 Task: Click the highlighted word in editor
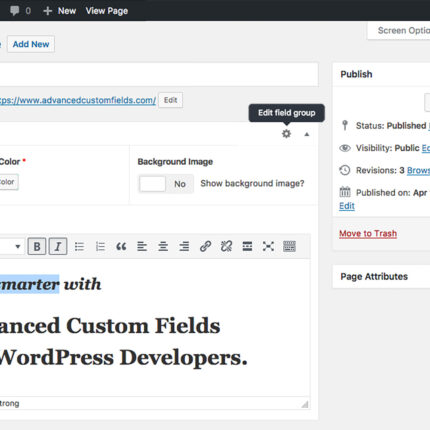[x=30, y=284]
